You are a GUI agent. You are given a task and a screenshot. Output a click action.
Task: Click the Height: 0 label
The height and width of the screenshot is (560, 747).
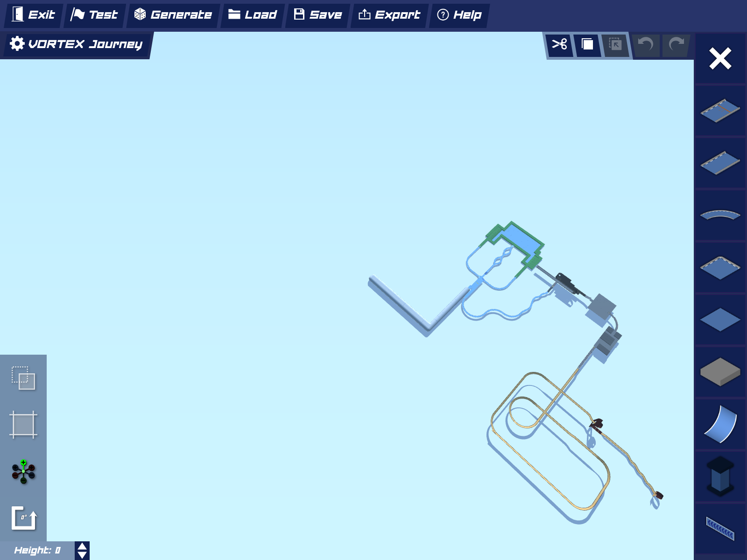(x=37, y=551)
